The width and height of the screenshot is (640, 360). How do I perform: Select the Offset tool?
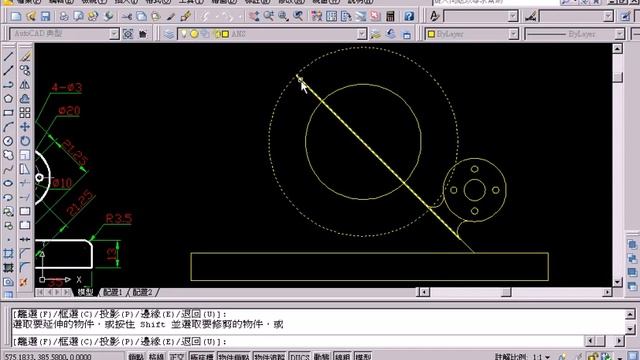[x=25, y=99]
